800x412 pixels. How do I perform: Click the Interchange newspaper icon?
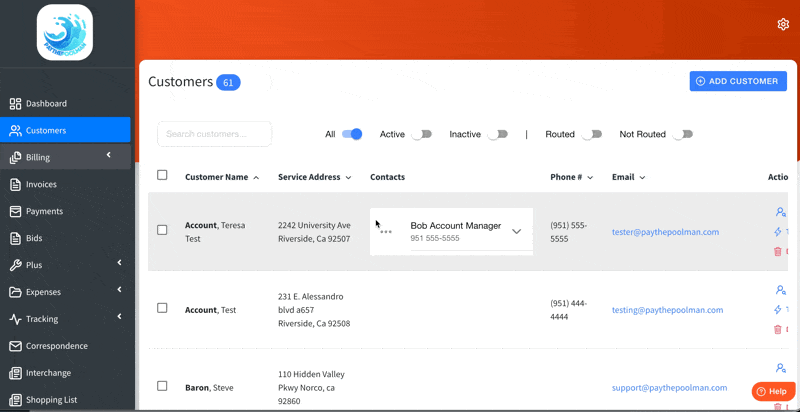click(x=15, y=373)
